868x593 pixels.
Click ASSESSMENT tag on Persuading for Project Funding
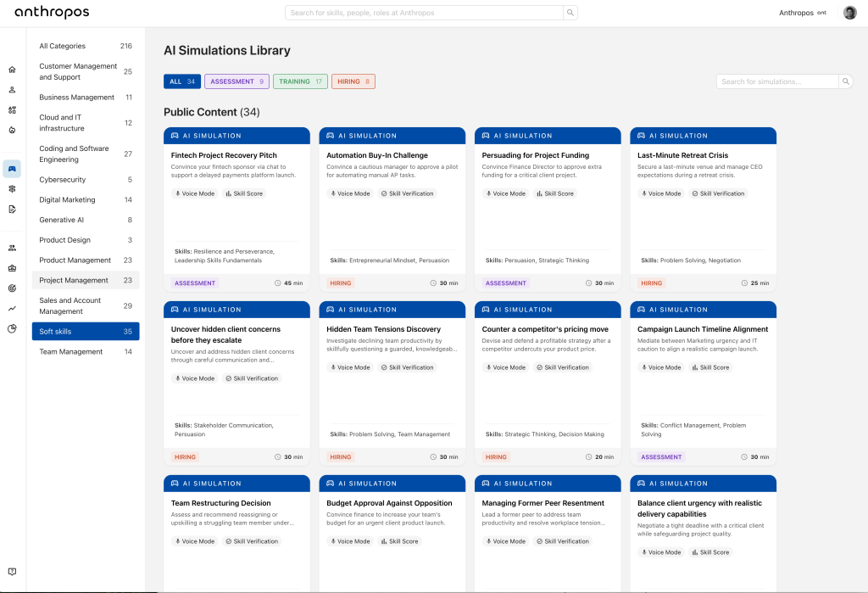[x=505, y=283]
